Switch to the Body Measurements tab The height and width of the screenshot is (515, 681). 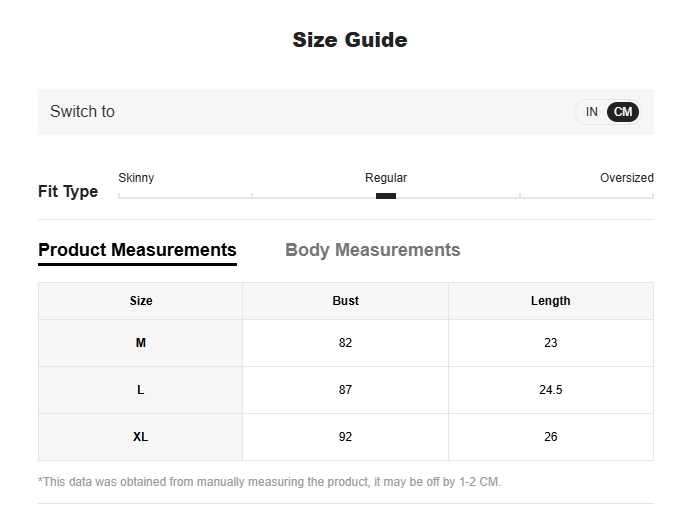coord(372,250)
